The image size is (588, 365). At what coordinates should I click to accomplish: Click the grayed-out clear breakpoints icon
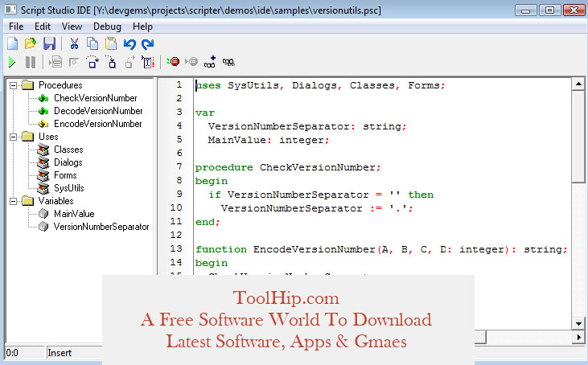coord(191,61)
